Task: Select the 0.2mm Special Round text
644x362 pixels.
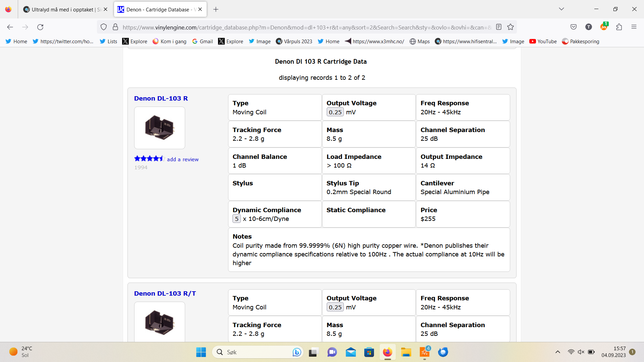Action: [x=359, y=192]
